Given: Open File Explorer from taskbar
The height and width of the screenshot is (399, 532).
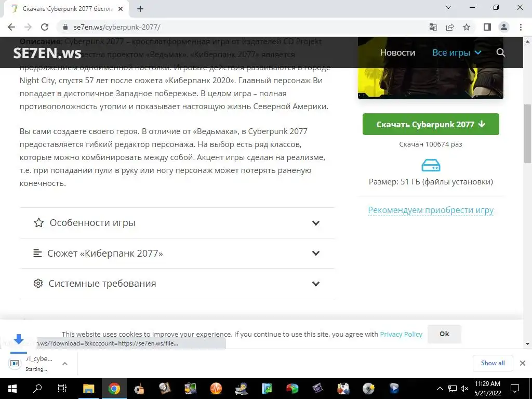Looking at the screenshot, I should coord(88,389).
